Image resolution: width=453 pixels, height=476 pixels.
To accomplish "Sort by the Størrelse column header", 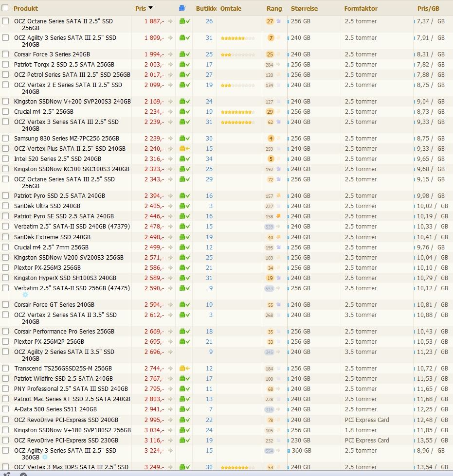I will [x=304, y=8].
